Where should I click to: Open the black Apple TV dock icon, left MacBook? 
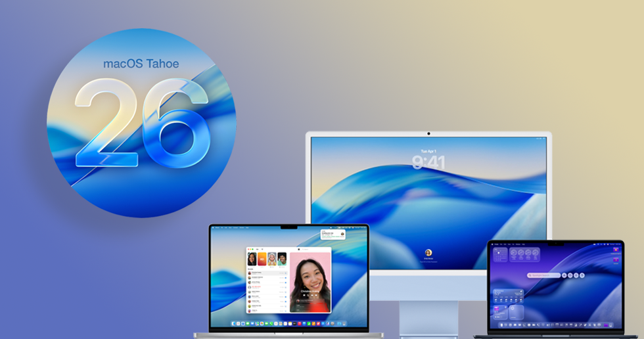pos(295,323)
